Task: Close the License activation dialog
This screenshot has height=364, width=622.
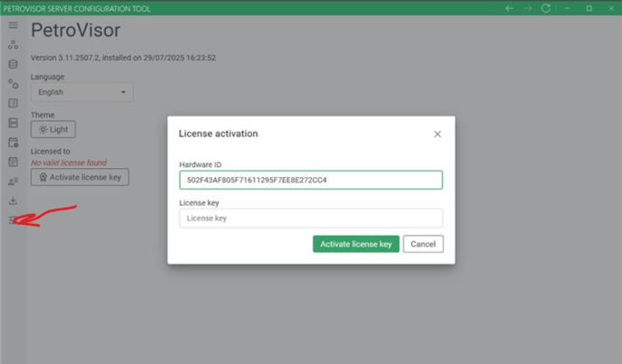Action: point(438,134)
